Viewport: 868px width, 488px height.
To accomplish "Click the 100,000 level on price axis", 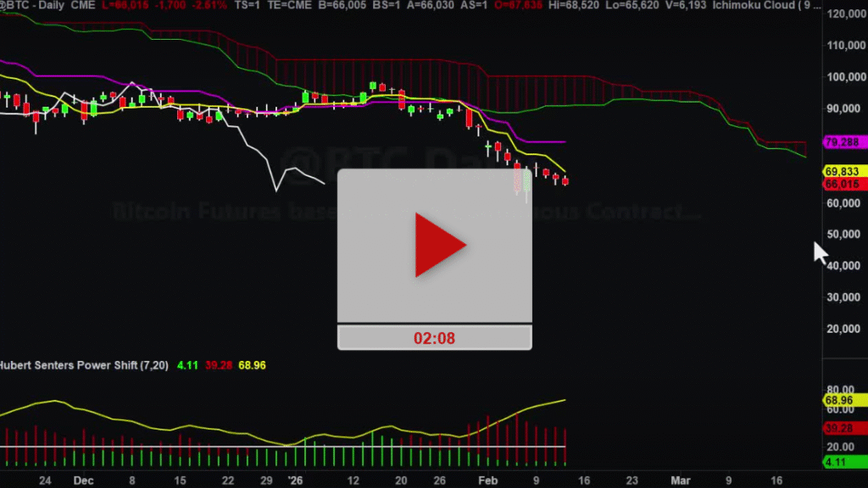I will 848,77.
